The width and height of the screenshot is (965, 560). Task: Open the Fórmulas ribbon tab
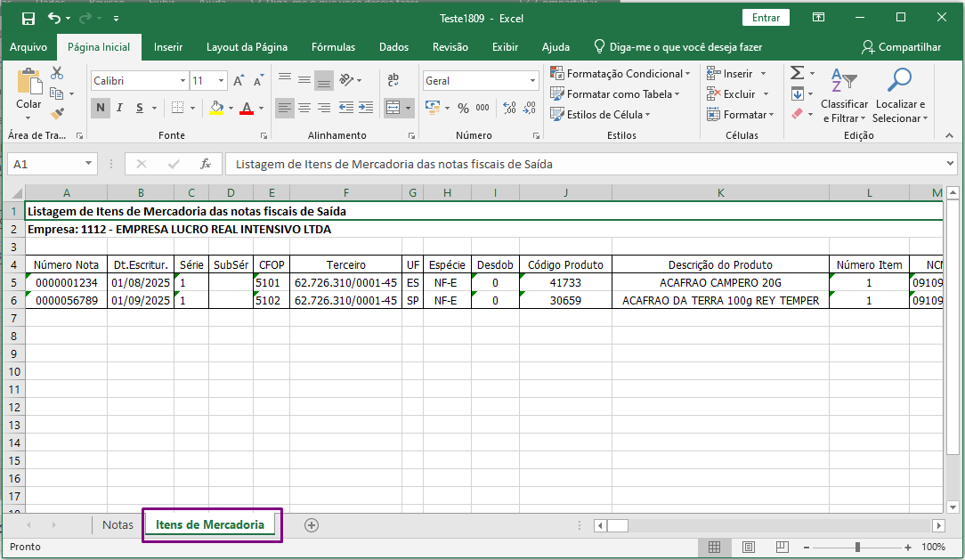[333, 47]
